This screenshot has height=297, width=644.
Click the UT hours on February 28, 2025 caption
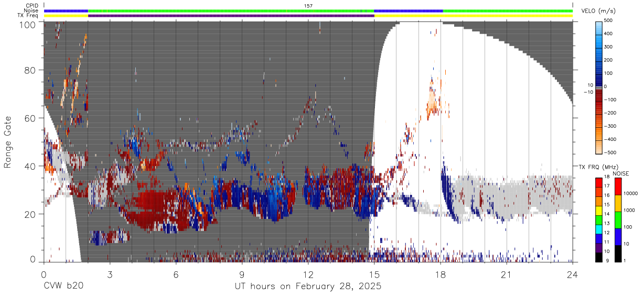click(x=307, y=287)
